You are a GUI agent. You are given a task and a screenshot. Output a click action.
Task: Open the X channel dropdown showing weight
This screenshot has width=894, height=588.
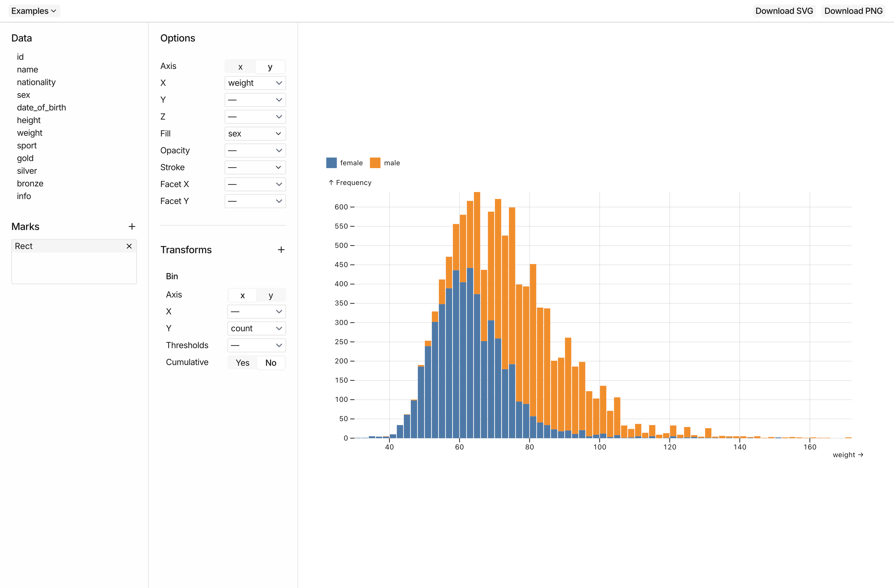pos(255,83)
